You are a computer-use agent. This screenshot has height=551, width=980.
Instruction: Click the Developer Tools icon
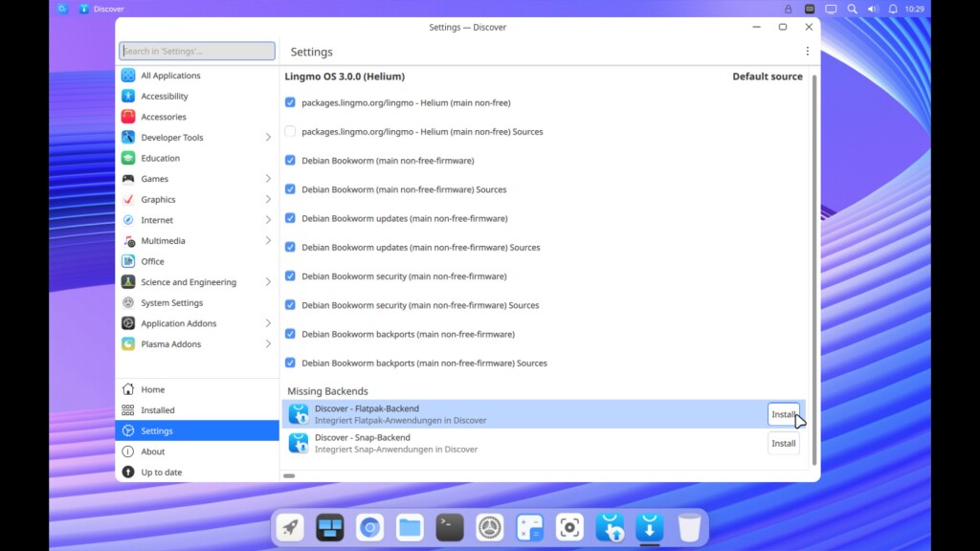(128, 137)
